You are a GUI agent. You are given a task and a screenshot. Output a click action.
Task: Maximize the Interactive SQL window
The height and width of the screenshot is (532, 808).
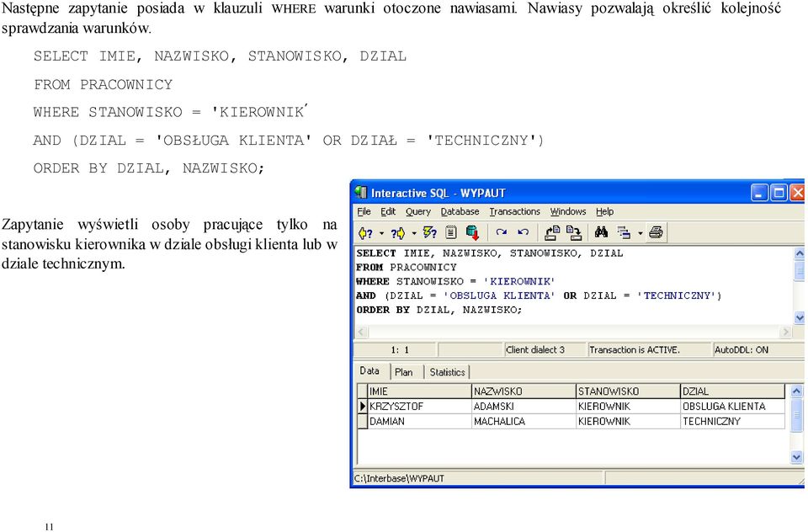779,193
